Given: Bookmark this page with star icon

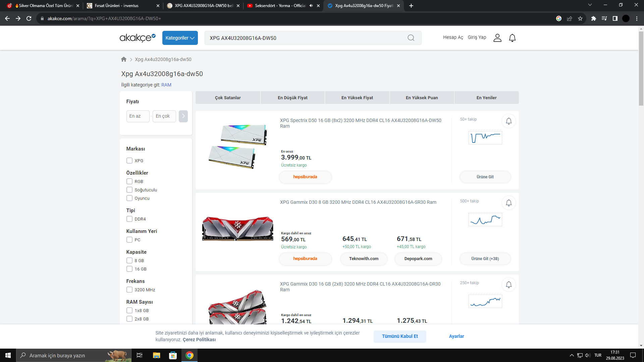Looking at the screenshot, I should click(x=580, y=18).
